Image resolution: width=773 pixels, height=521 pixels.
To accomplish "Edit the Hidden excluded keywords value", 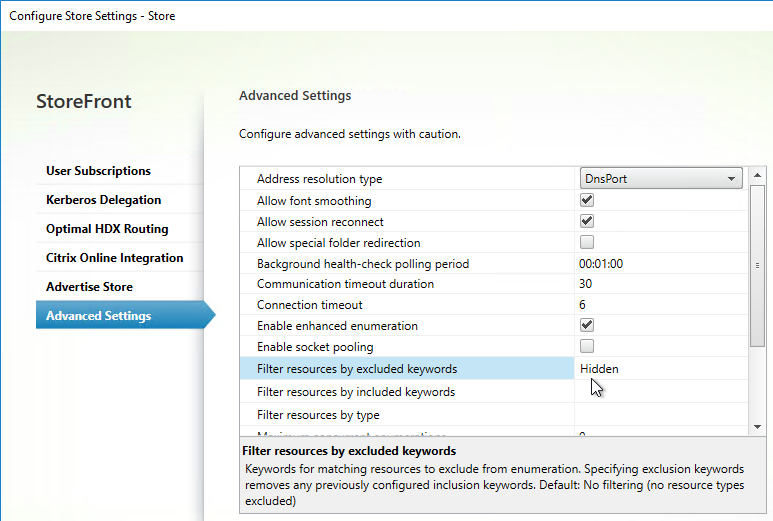I will tap(661, 369).
